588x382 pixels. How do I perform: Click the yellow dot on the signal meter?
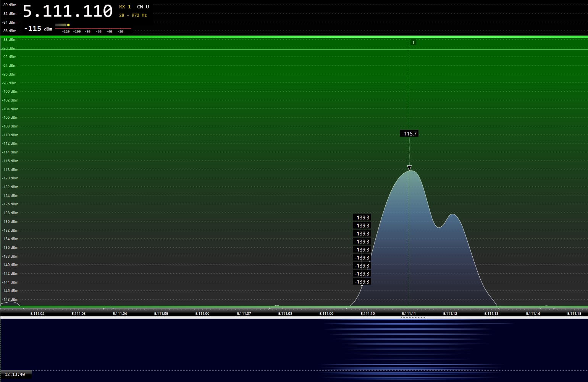click(68, 25)
